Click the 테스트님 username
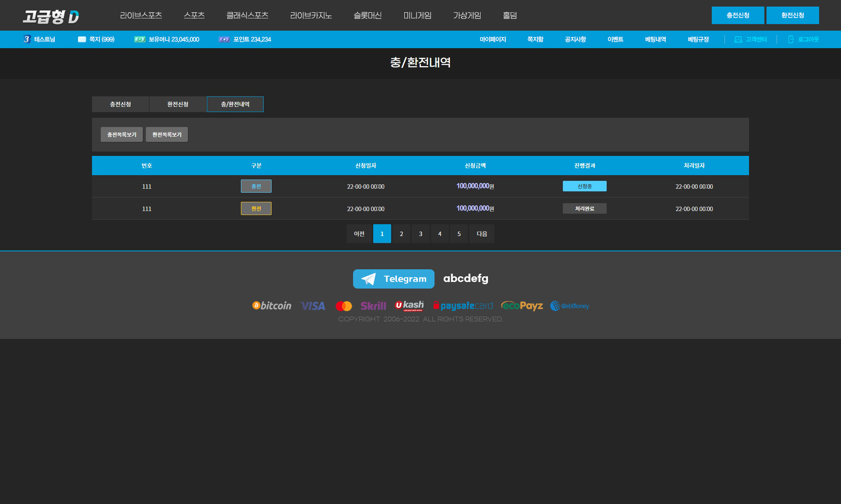Image resolution: width=841 pixels, height=504 pixels. (45, 39)
